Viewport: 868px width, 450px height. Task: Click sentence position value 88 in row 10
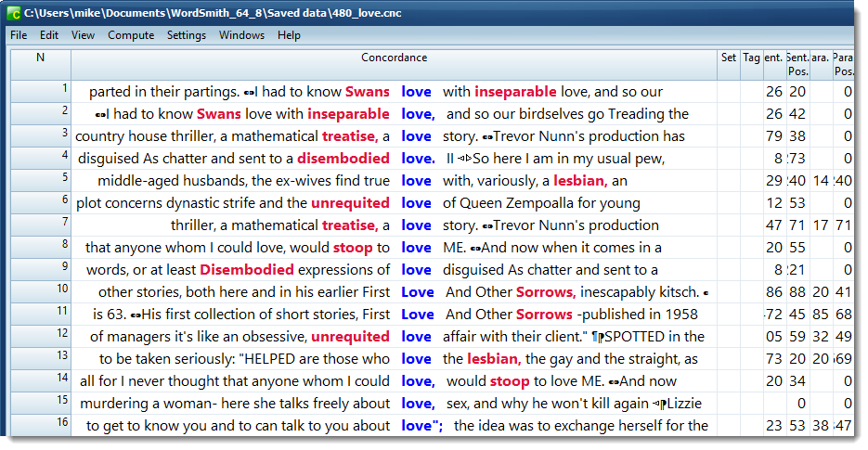(x=797, y=291)
